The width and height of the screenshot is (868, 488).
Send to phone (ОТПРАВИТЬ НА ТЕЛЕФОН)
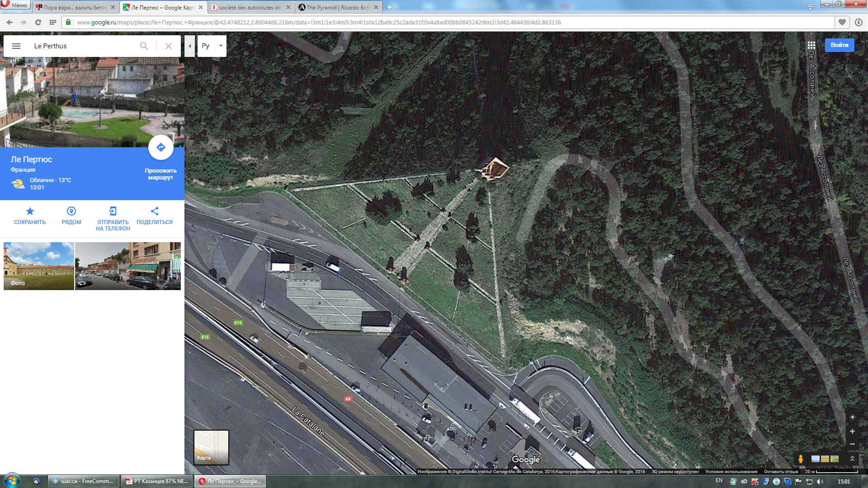pos(113,211)
